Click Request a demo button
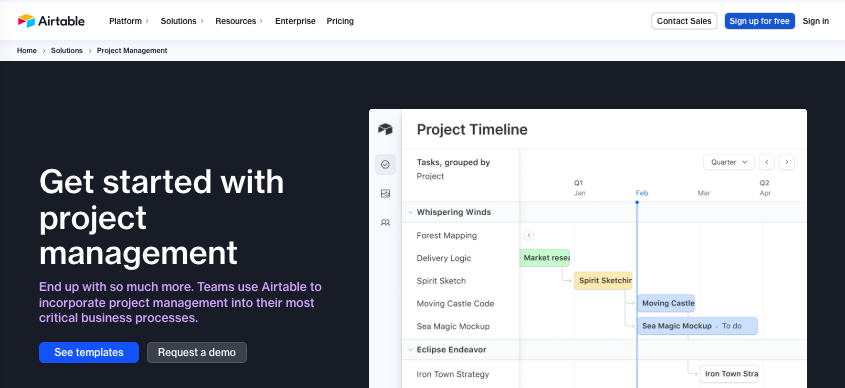 (x=197, y=352)
